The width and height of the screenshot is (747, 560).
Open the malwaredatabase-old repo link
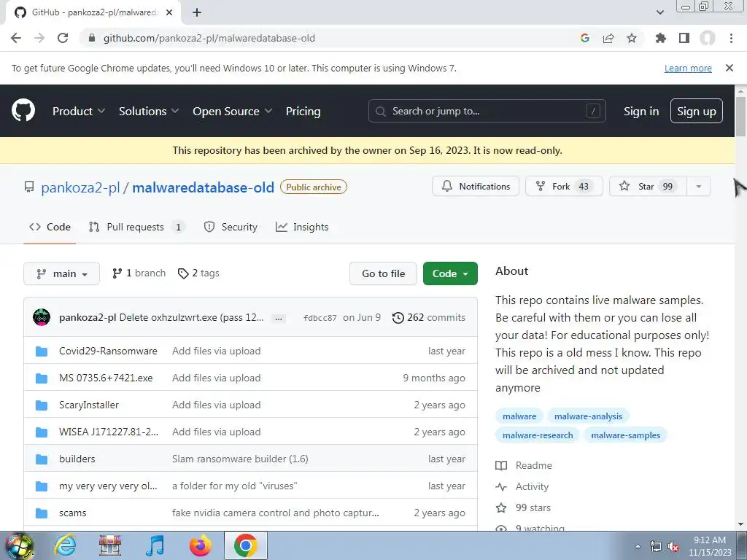[x=204, y=187]
